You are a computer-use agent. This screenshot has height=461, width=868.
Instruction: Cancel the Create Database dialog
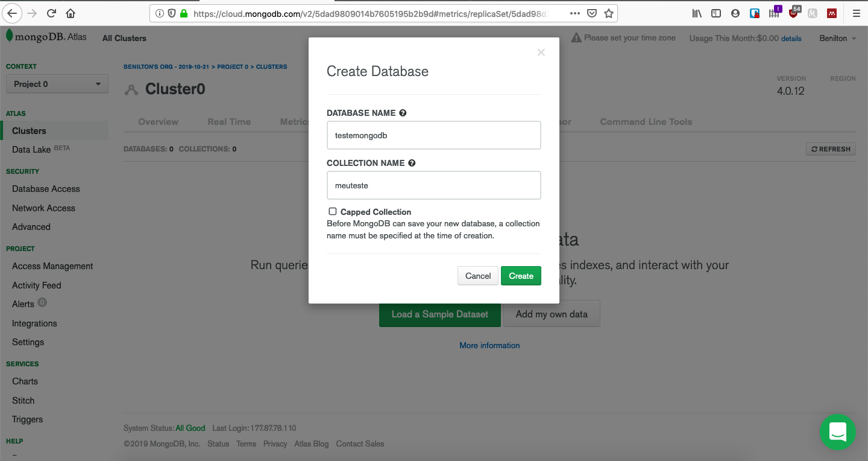(478, 276)
